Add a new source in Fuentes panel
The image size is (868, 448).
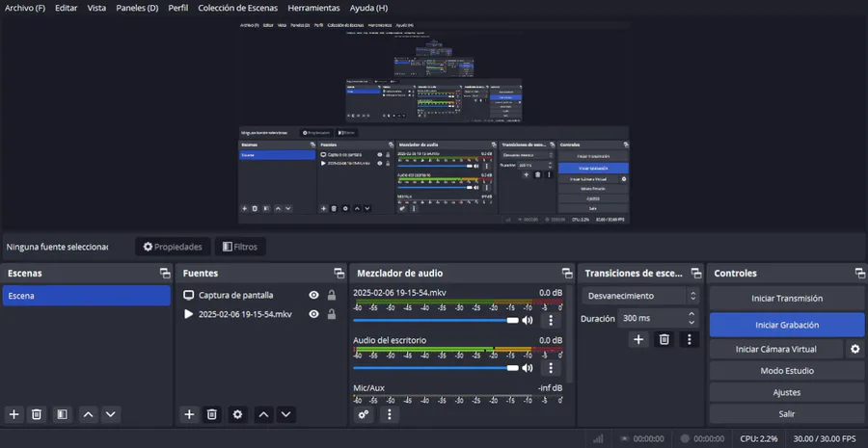189,414
